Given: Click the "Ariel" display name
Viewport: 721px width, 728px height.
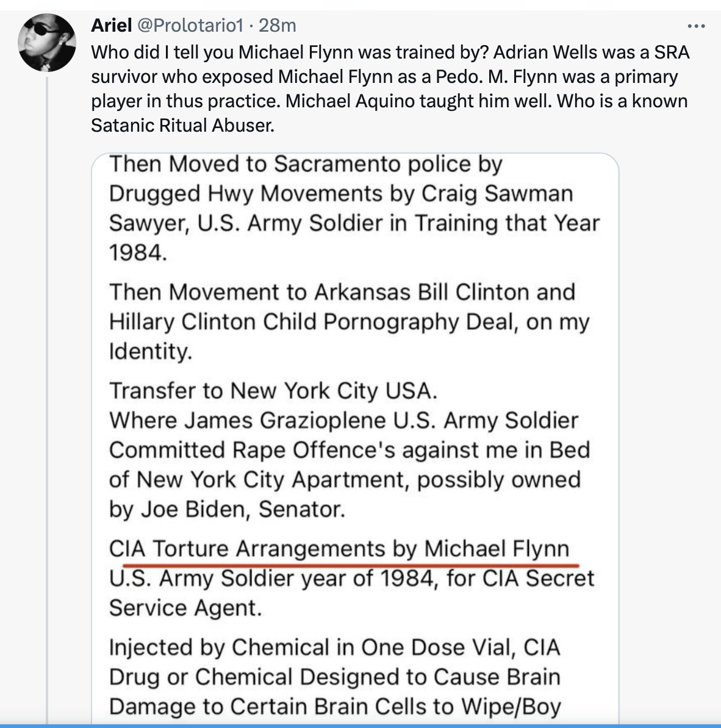Looking at the screenshot, I should pyautogui.click(x=111, y=25).
